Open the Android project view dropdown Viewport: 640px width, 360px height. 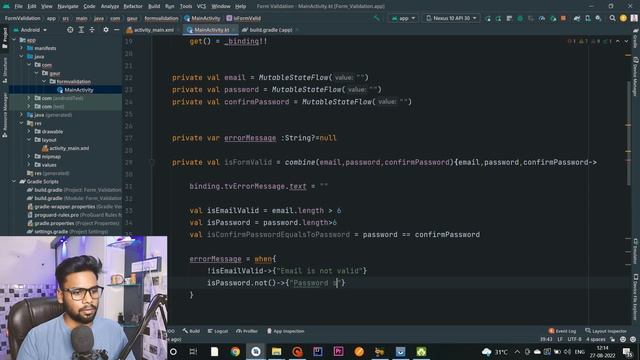tap(30, 30)
